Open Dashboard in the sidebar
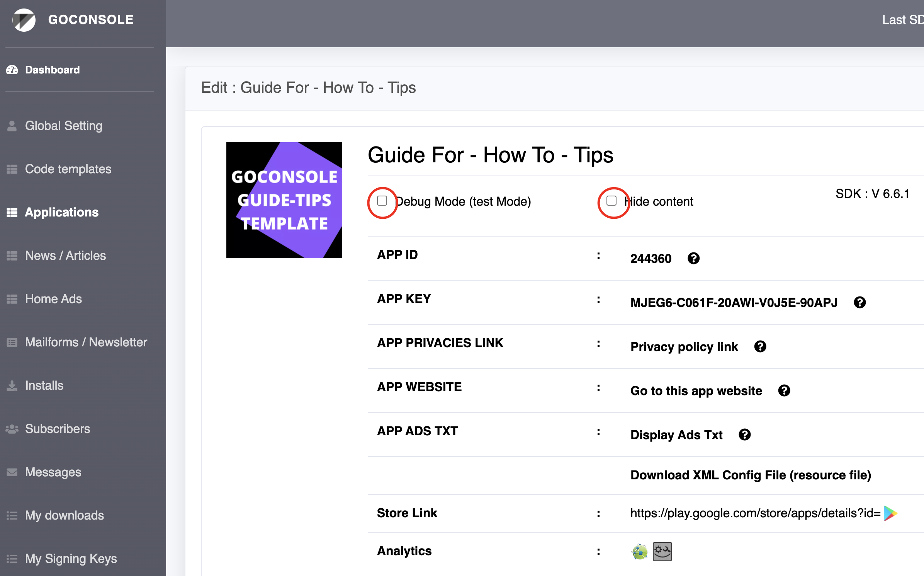This screenshot has height=576, width=924. [52, 70]
